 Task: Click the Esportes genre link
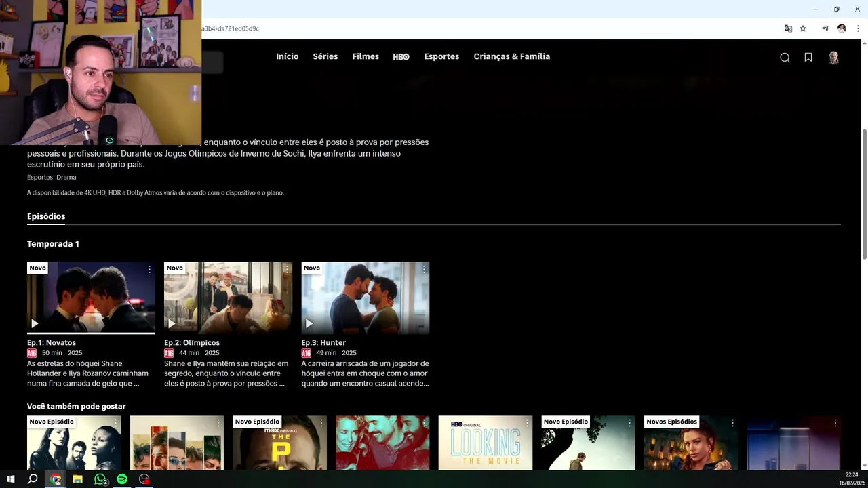pos(40,177)
